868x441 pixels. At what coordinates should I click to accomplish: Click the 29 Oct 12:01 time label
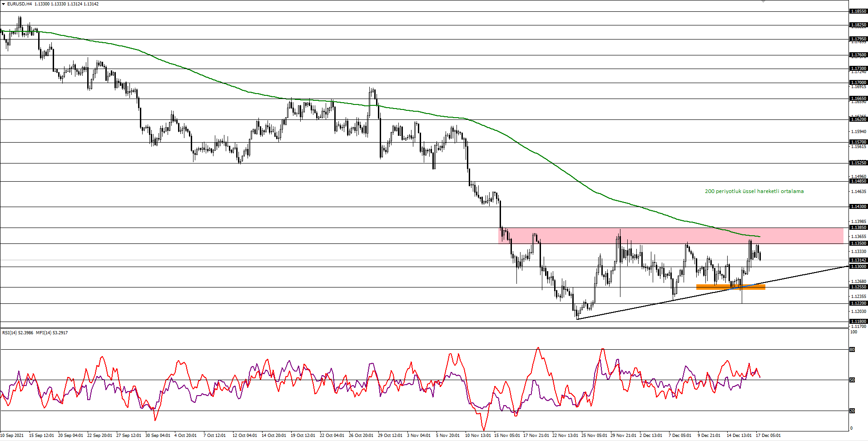390,436
